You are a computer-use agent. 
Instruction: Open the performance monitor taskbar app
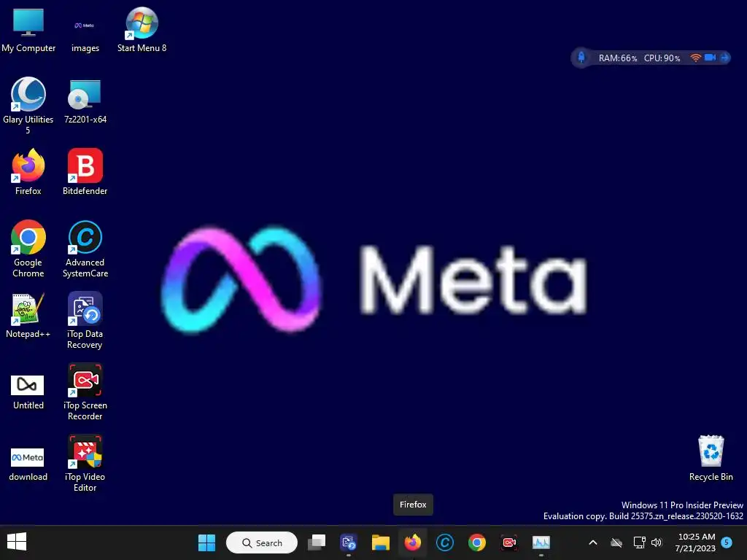541,542
